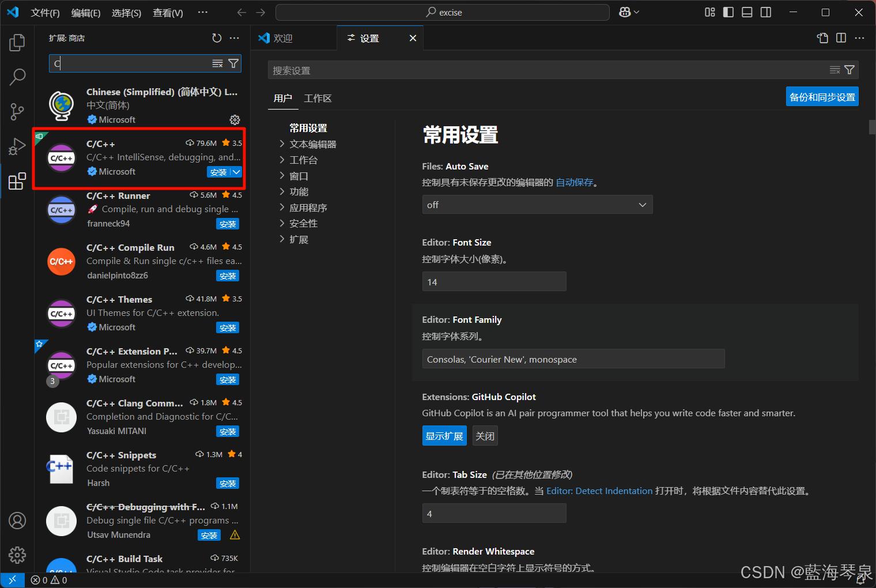Open the Manage gear in activity bar

17,555
